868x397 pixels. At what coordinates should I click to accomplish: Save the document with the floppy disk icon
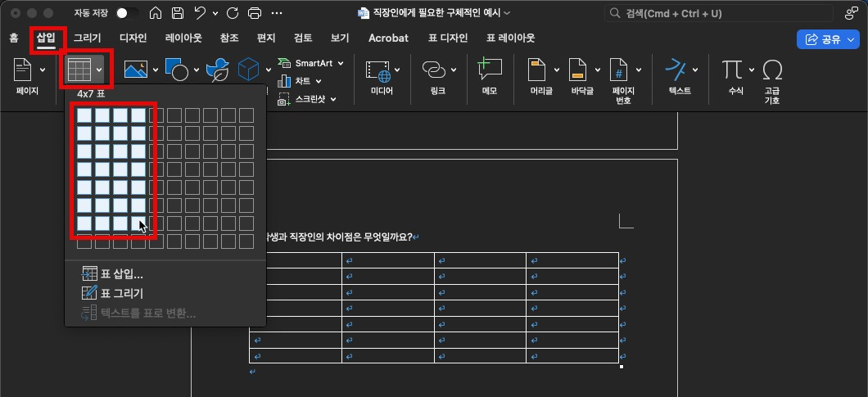(x=178, y=13)
